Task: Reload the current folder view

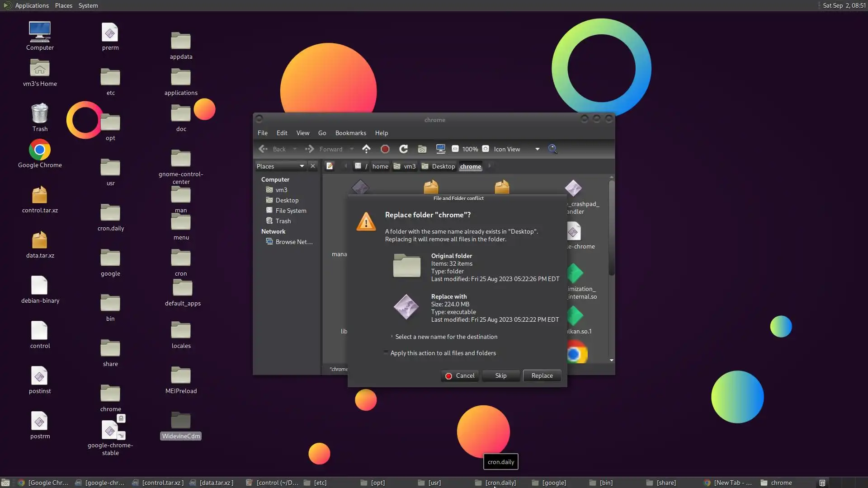Action: (404, 149)
